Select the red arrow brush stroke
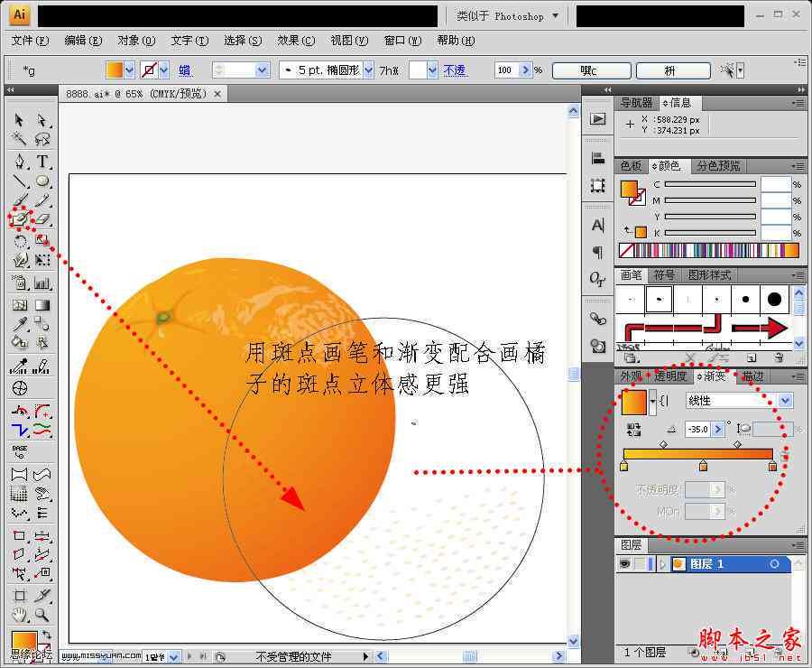The height and width of the screenshot is (668, 812). pyautogui.click(x=761, y=328)
